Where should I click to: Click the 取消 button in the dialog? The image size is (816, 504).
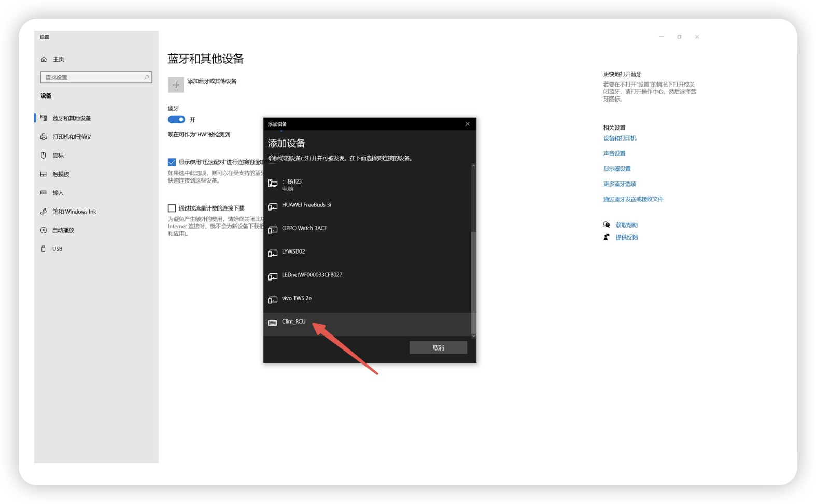pos(438,348)
